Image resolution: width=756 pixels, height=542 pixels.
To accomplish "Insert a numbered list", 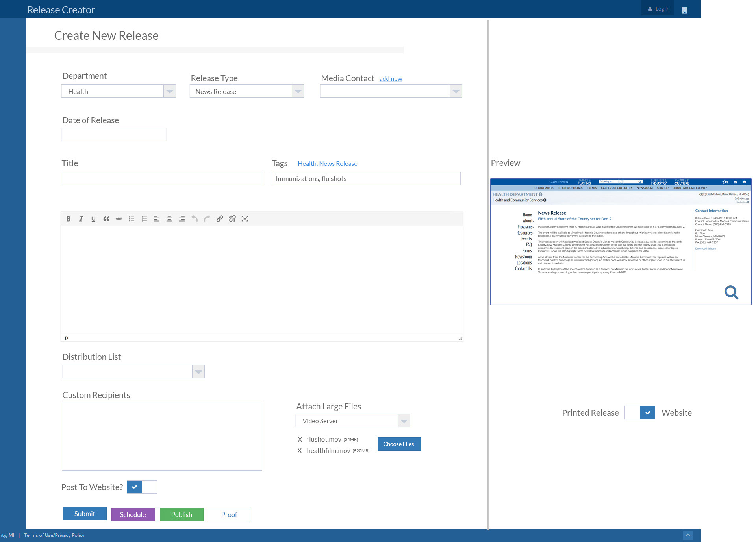I will (144, 219).
